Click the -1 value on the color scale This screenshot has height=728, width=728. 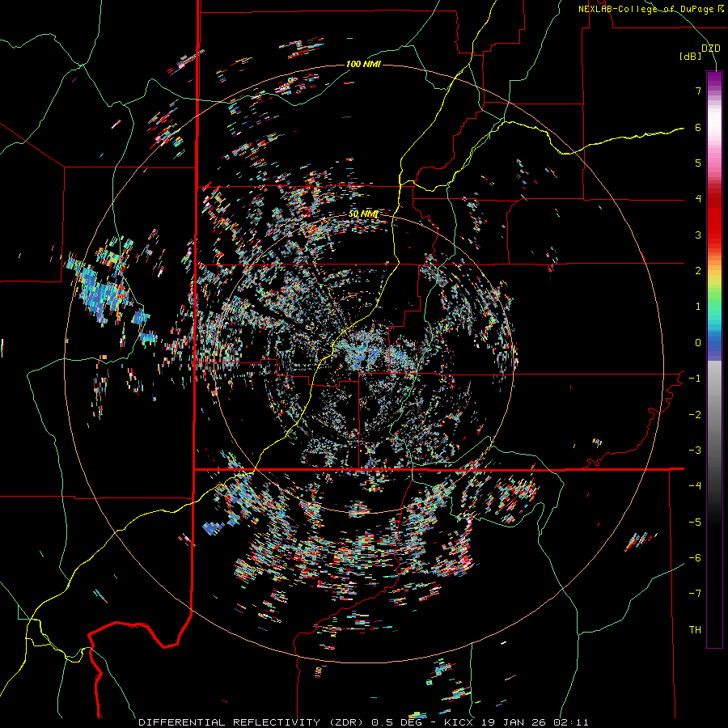(695, 379)
